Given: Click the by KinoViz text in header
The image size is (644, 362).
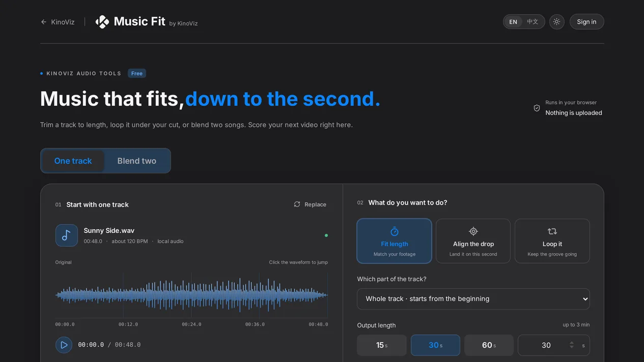Looking at the screenshot, I should (x=183, y=23).
